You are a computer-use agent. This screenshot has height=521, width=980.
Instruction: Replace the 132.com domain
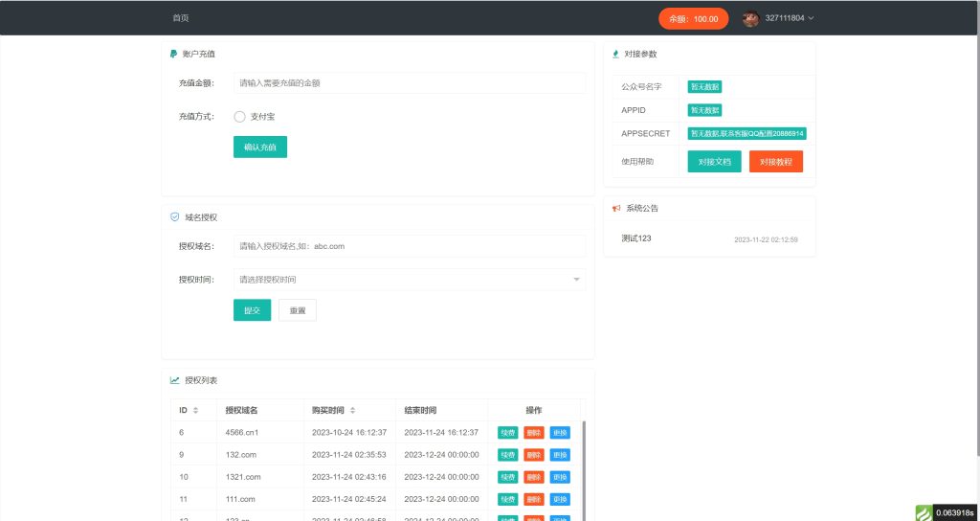[x=560, y=455]
